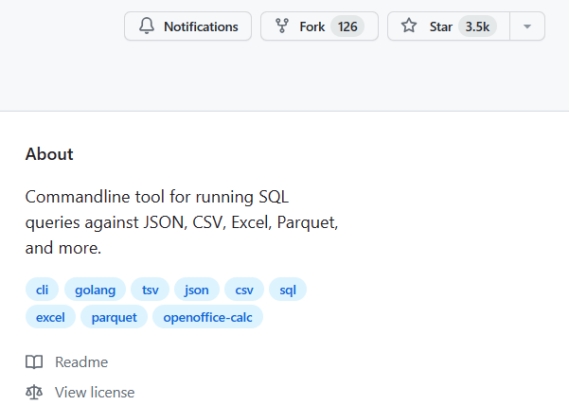Select the json topic tag
This screenshot has height=406, width=570.
click(197, 290)
